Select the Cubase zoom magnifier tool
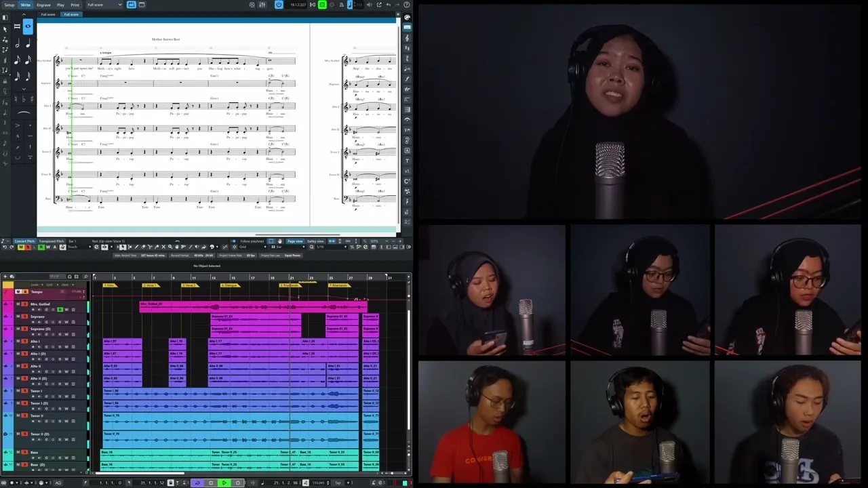Image resolution: width=868 pixels, height=488 pixels. (x=170, y=247)
